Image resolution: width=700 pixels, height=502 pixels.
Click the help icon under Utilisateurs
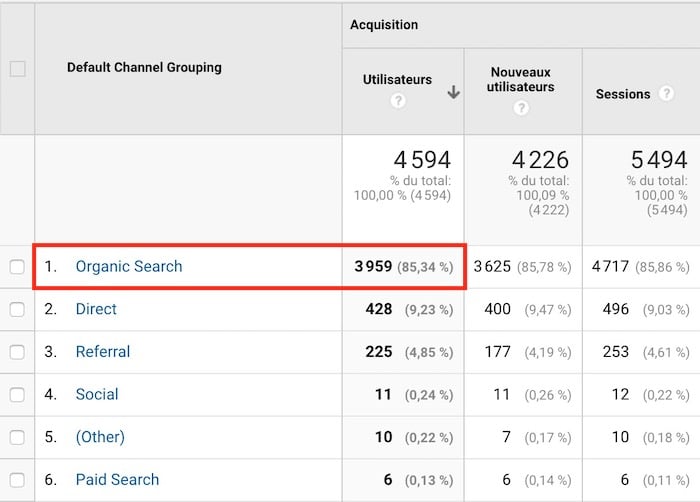(x=398, y=101)
